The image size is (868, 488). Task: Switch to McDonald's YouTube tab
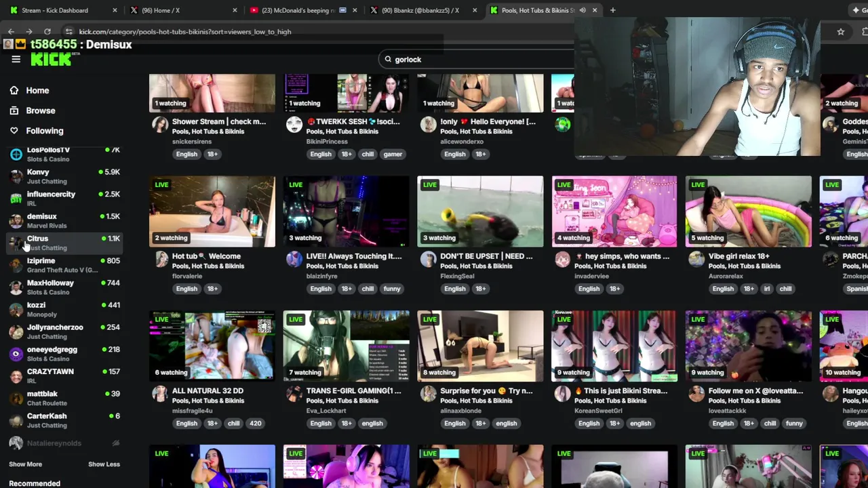coord(298,10)
